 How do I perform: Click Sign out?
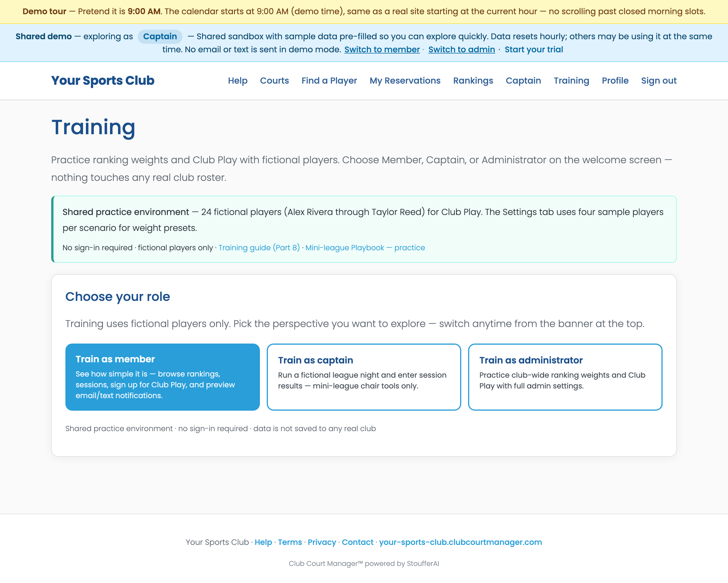(x=659, y=80)
